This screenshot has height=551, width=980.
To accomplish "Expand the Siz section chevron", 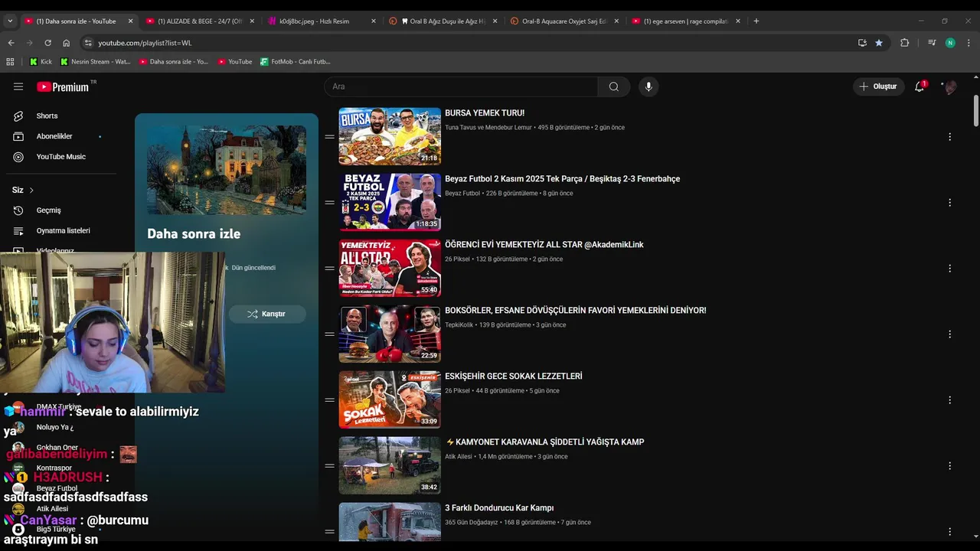I will coord(31,190).
